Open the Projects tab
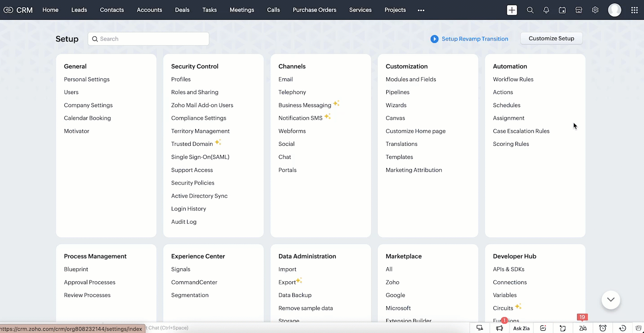Screen dimensions: 644x333 pos(395,10)
